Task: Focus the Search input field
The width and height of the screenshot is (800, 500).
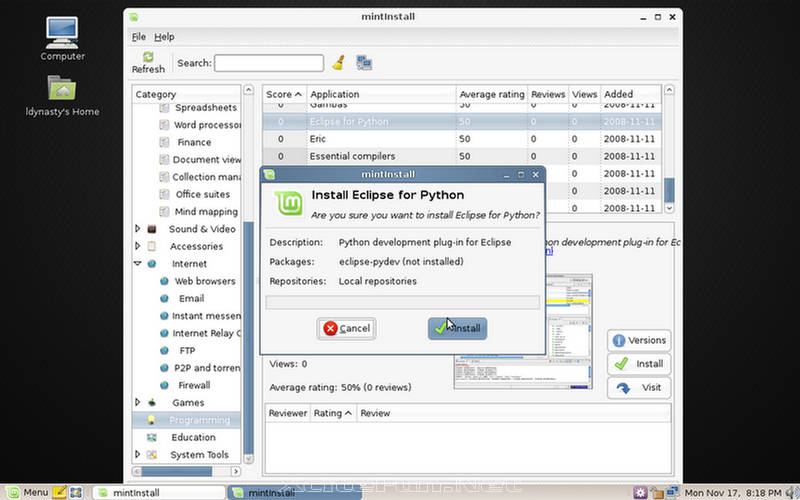Action: pos(269,63)
